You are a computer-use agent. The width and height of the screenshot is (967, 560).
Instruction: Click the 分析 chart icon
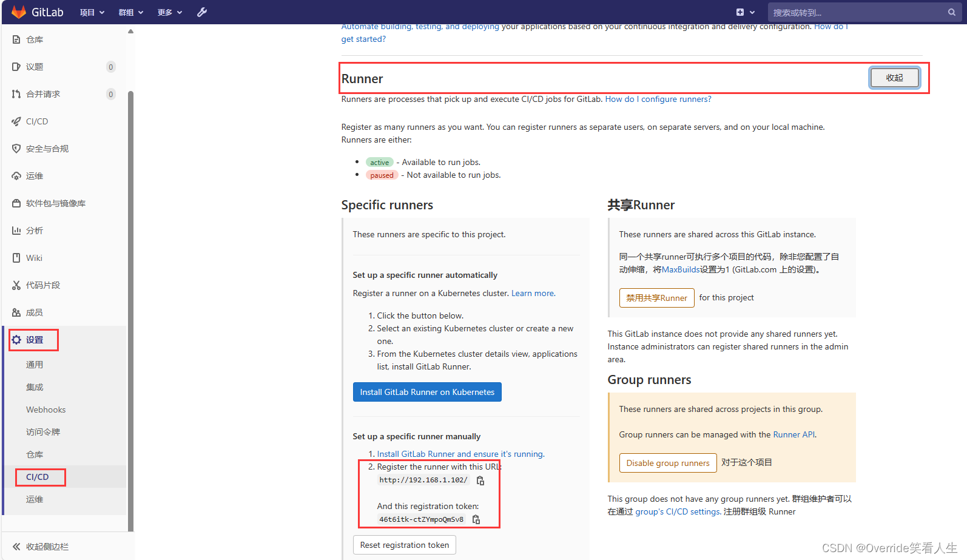(16, 231)
